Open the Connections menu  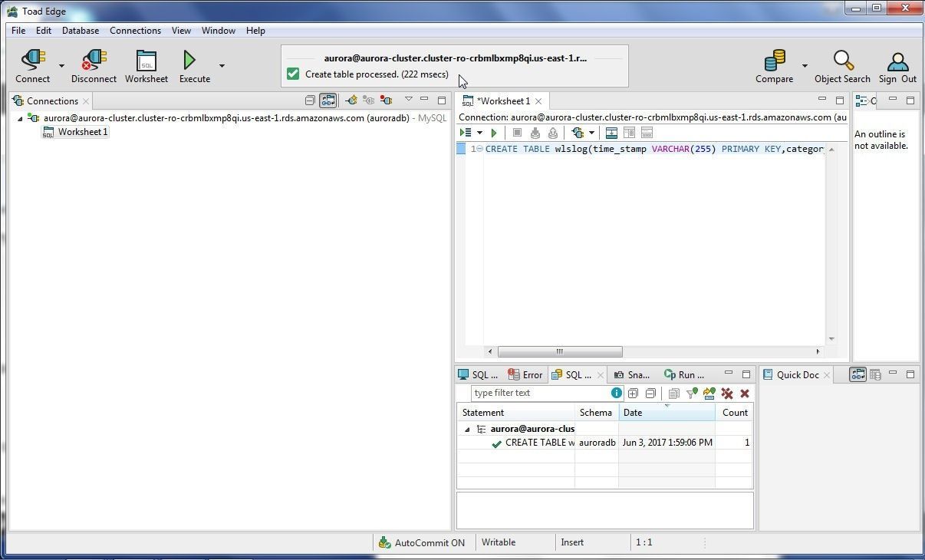point(135,31)
